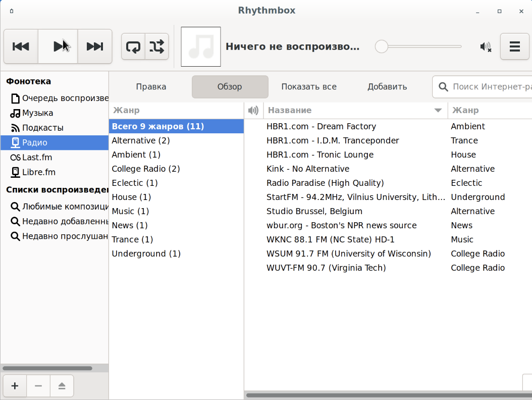532x400 pixels.
Task: Enable repeat playback
Action: click(133, 46)
